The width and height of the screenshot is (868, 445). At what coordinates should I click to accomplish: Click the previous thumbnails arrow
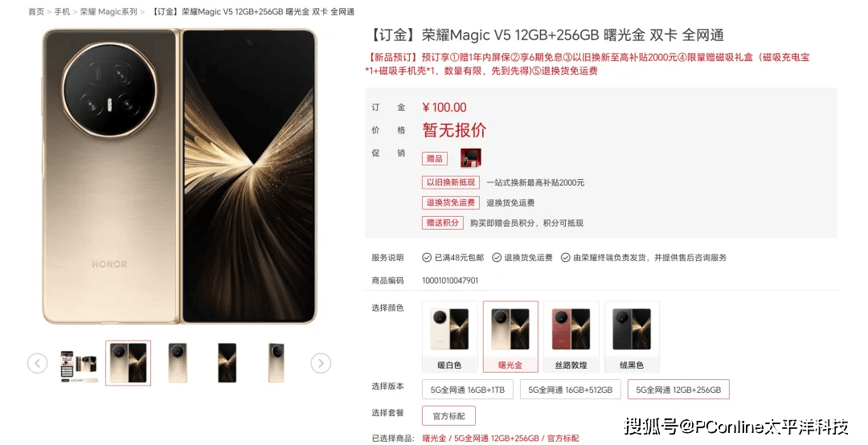click(x=38, y=363)
